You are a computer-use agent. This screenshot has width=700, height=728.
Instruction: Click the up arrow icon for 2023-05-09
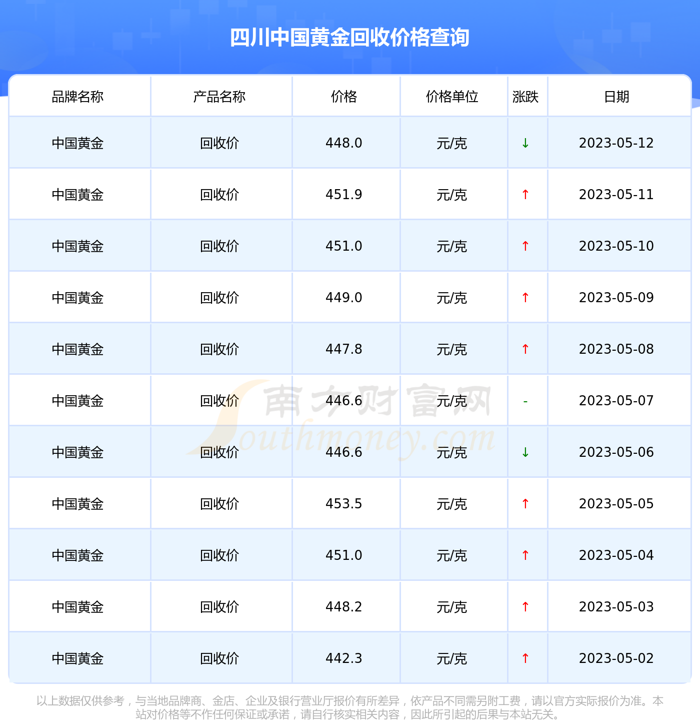pos(525,298)
